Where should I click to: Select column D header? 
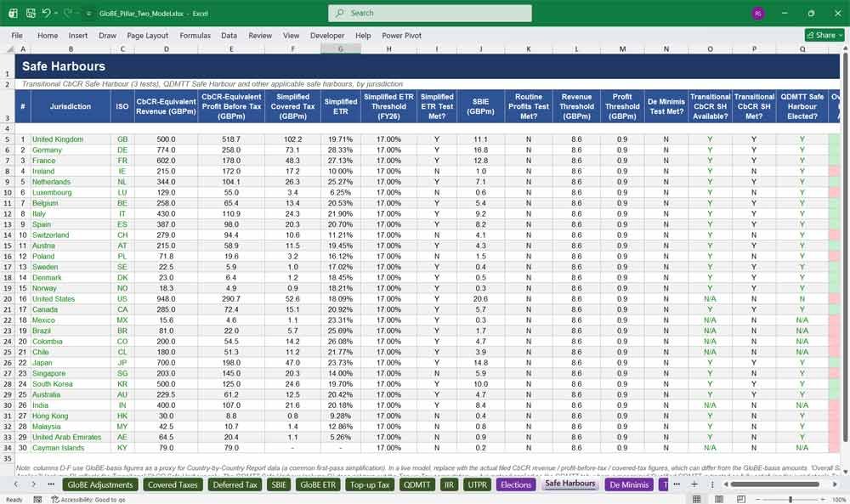[166, 48]
